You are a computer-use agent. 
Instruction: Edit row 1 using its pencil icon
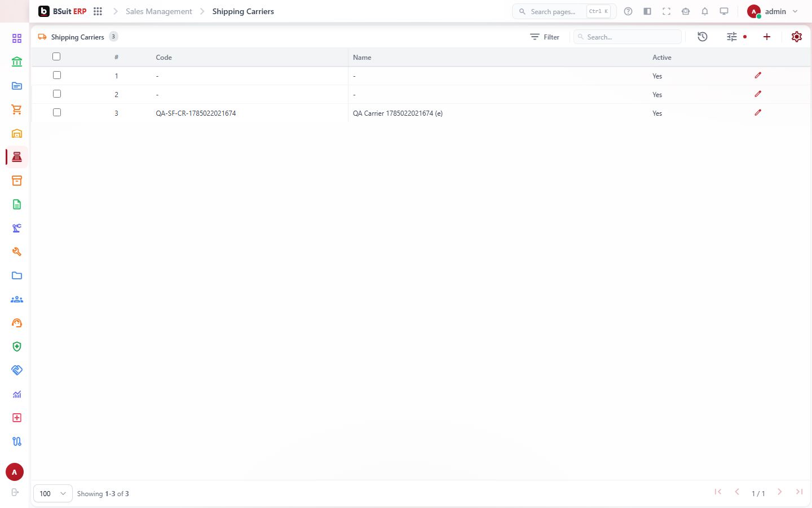coord(758,75)
